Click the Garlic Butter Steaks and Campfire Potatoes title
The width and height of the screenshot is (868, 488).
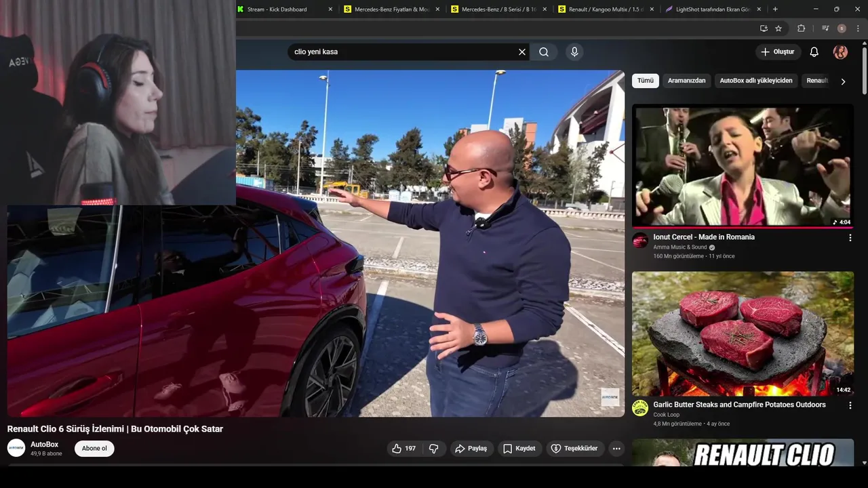coord(739,405)
